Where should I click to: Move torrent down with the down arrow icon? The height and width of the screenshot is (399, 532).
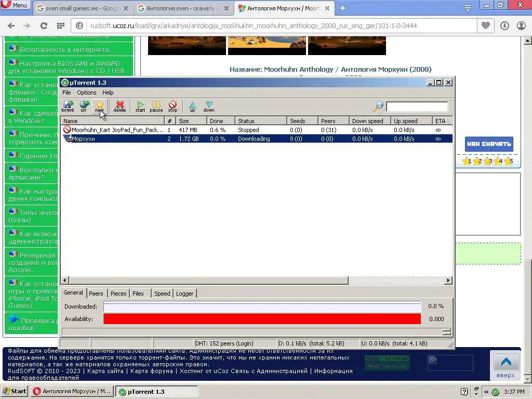click(209, 106)
